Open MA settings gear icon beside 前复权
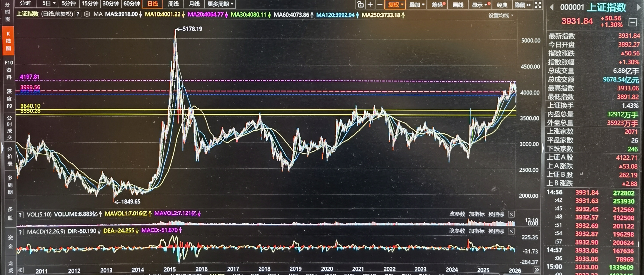 point(87,14)
